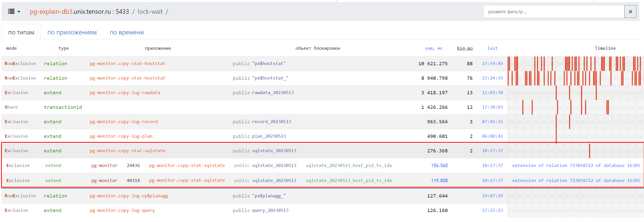The height and width of the screenshot is (222, 644).
Task: Select the 'по типам' tab
Action: click(21, 33)
